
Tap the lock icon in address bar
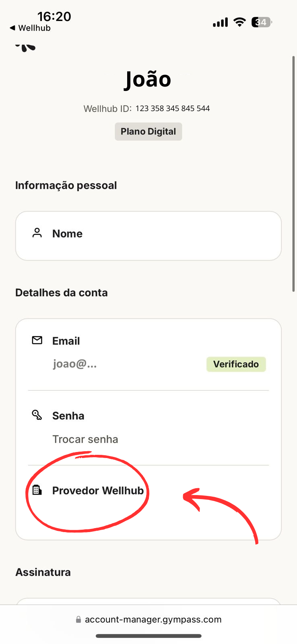click(78, 619)
